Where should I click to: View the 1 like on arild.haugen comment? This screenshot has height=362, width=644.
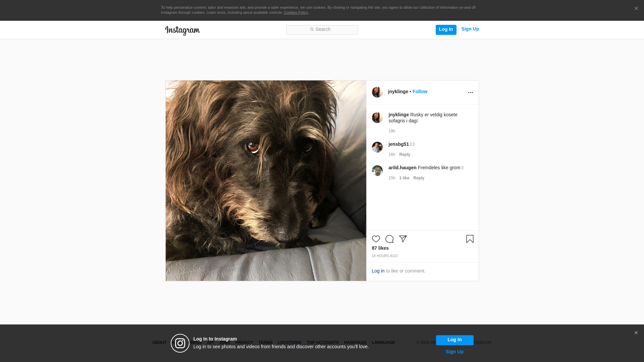tap(404, 178)
